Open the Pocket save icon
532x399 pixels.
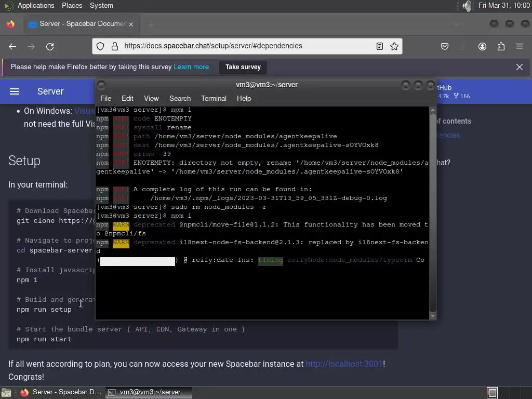coord(445,46)
